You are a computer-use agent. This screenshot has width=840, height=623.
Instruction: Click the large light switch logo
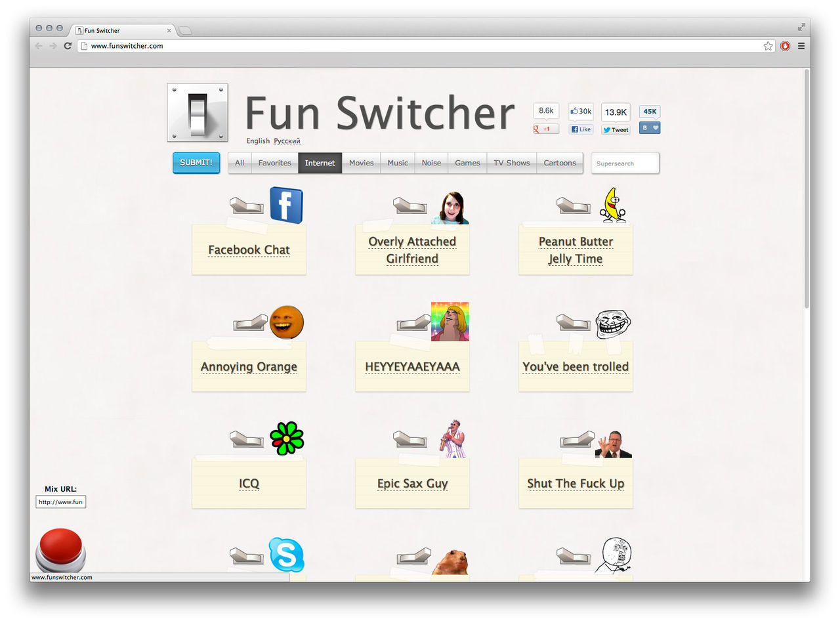click(198, 112)
